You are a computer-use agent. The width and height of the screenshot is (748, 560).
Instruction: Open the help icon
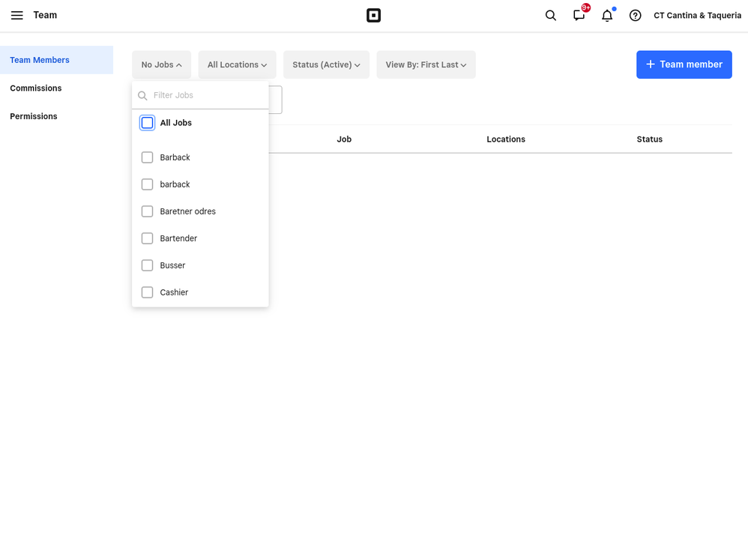[635, 15]
